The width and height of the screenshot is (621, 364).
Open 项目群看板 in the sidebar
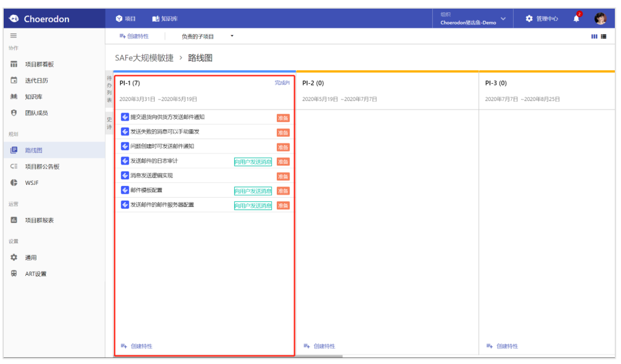coord(39,64)
